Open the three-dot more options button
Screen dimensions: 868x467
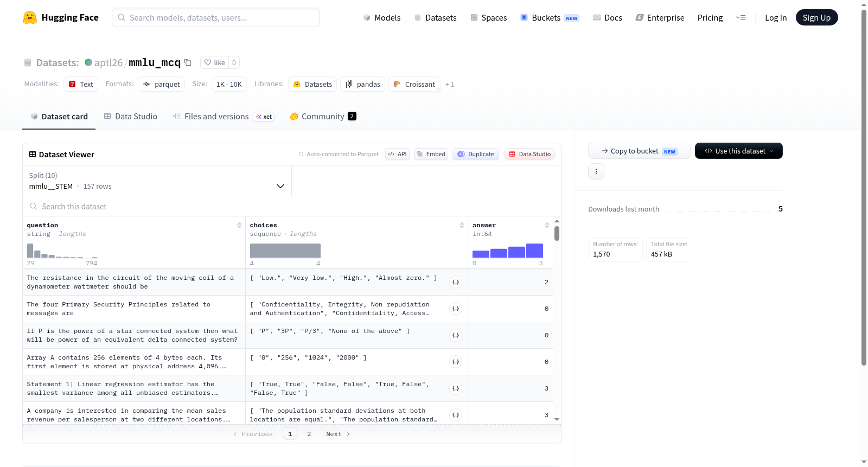[596, 171]
